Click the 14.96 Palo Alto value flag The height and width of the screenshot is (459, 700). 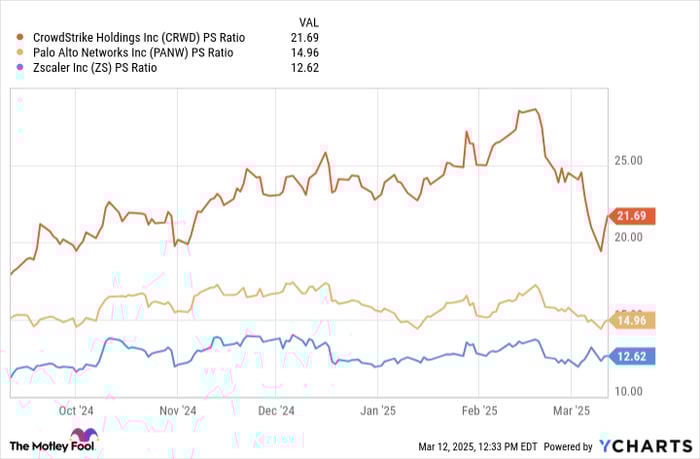click(x=632, y=321)
